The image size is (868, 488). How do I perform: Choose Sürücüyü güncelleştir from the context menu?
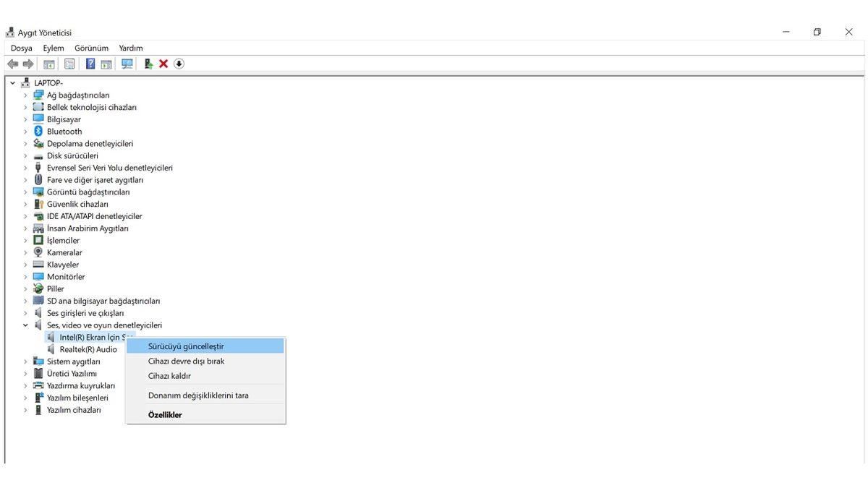(205, 346)
